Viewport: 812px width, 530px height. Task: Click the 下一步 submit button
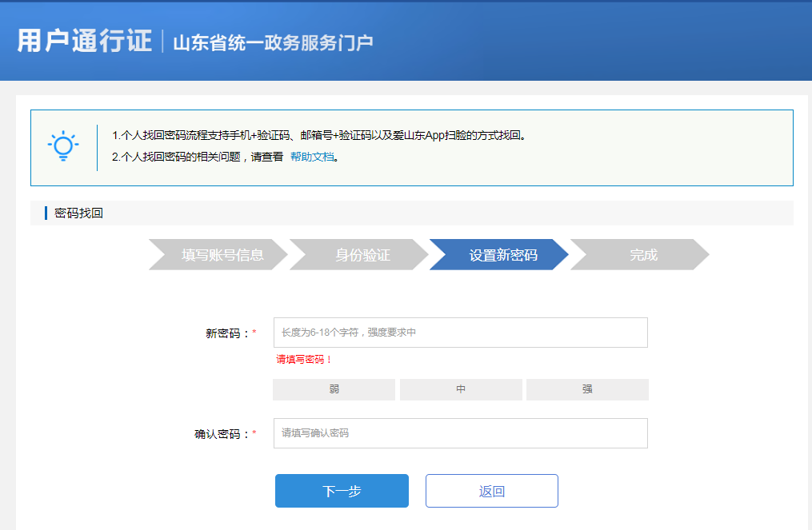coord(342,491)
